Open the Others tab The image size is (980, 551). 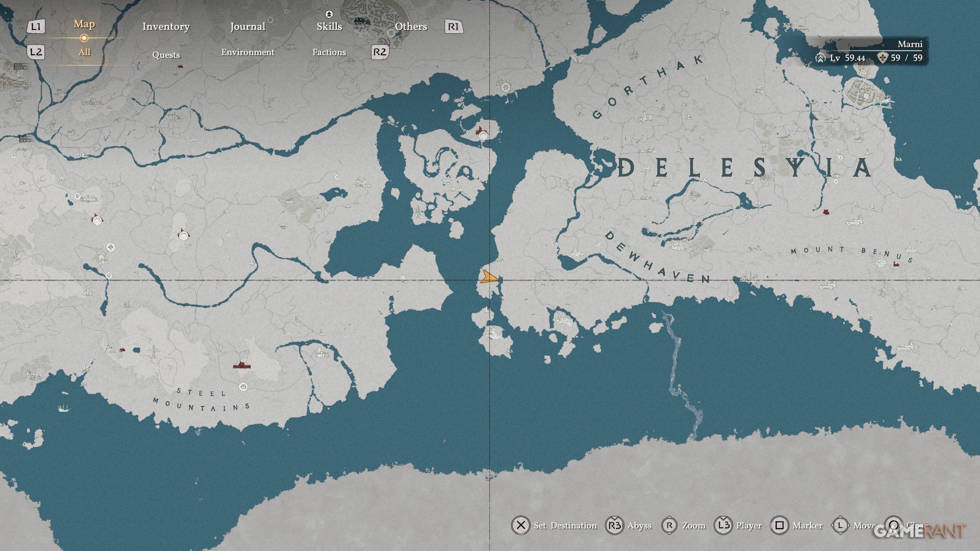pyautogui.click(x=411, y=26)
